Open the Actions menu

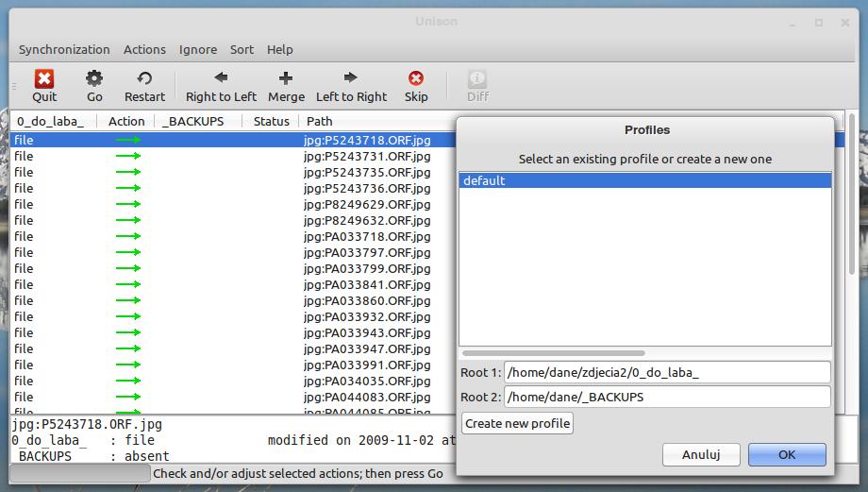(144, 50)
